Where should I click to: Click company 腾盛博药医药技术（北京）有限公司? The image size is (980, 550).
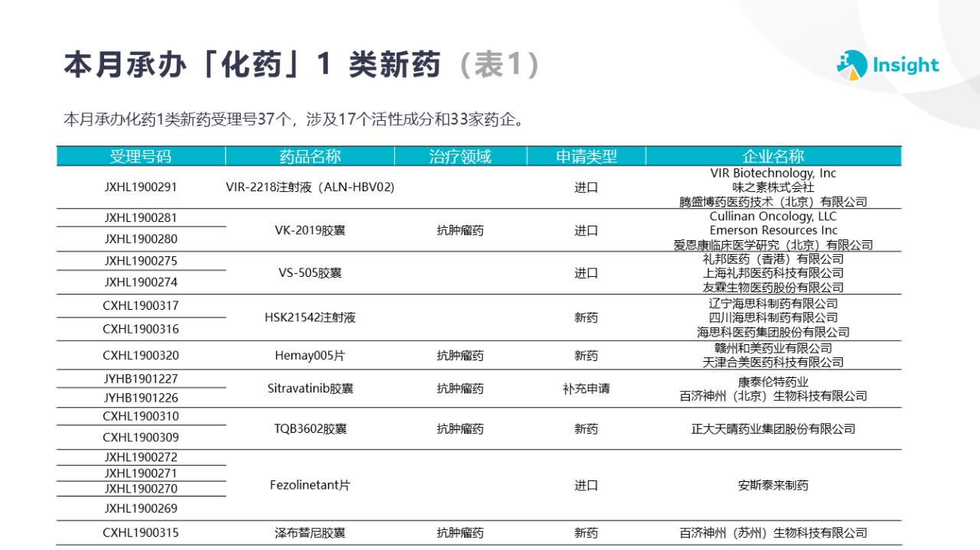pos(773,202)
